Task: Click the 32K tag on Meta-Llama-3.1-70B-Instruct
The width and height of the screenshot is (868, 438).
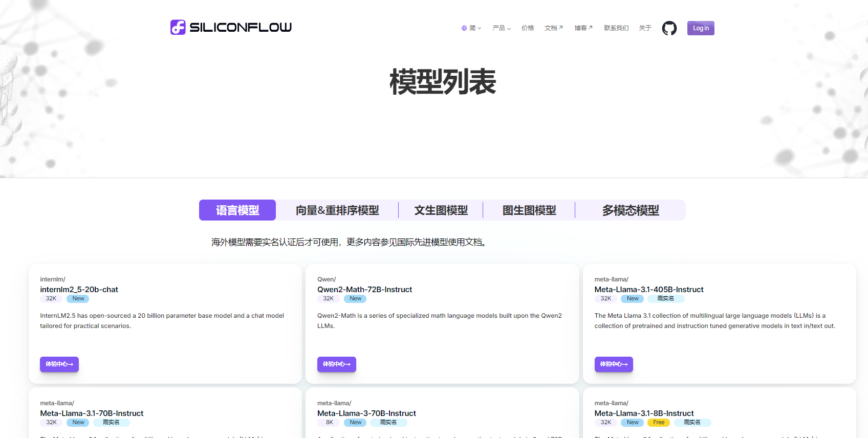Action: pyautogui.click(x=51, y=423)
